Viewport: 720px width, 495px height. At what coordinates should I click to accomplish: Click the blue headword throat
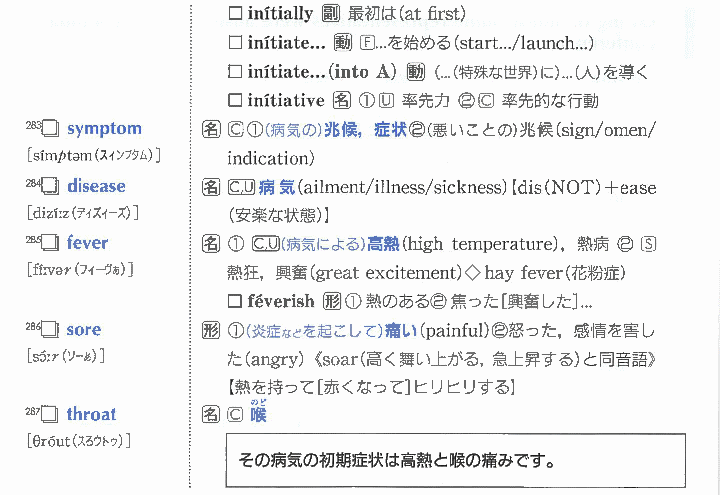91,415
